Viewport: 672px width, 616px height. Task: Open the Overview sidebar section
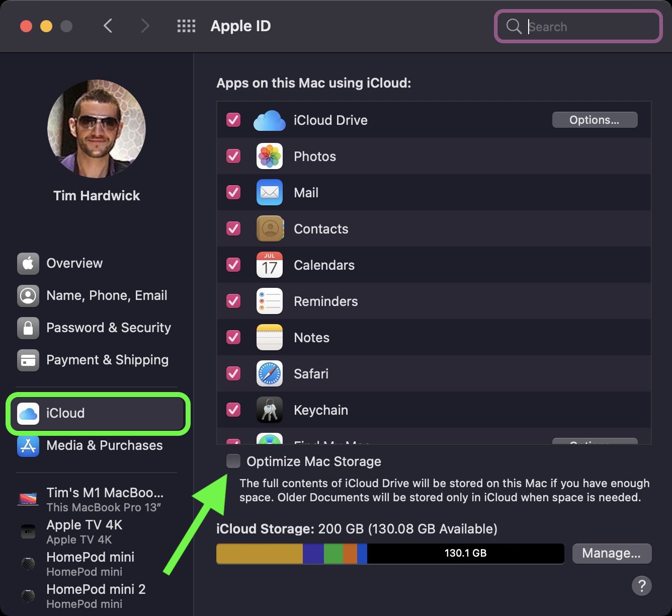[74, 263]
